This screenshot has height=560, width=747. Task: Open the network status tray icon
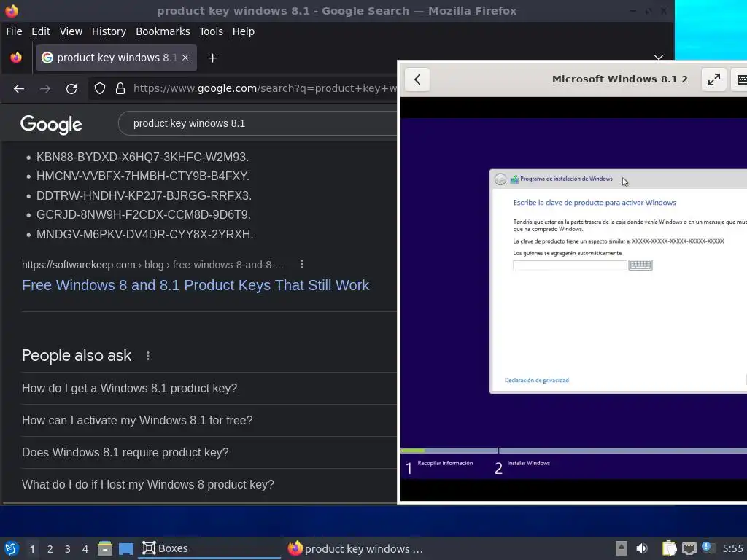(689, 548)
